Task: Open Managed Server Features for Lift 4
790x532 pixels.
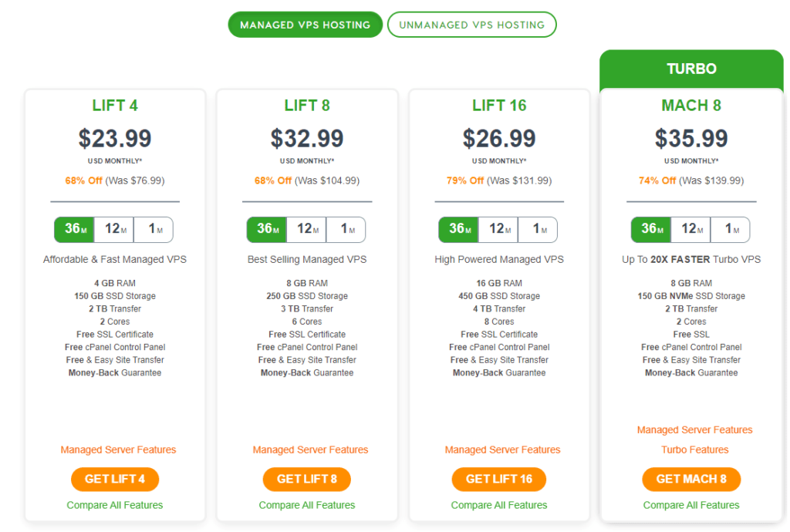Action: point(118,450)
